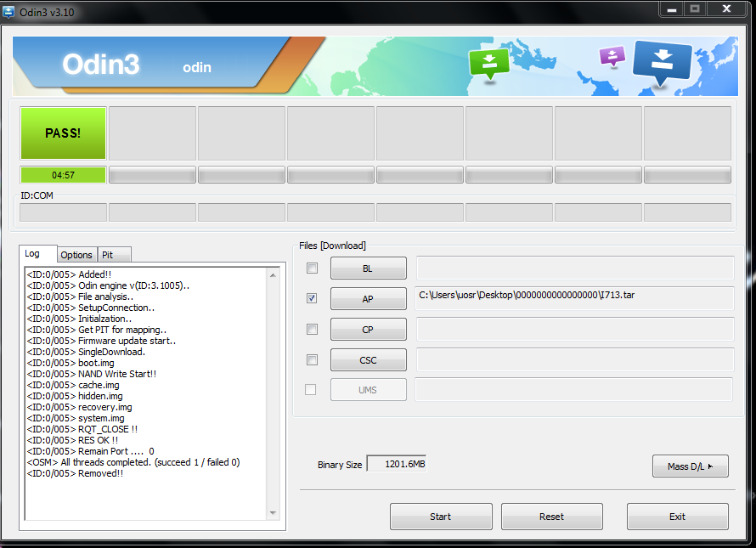Click the empty CP file path field
The width and height of the screenshot is (756, 548).
[x=575, y=329]
